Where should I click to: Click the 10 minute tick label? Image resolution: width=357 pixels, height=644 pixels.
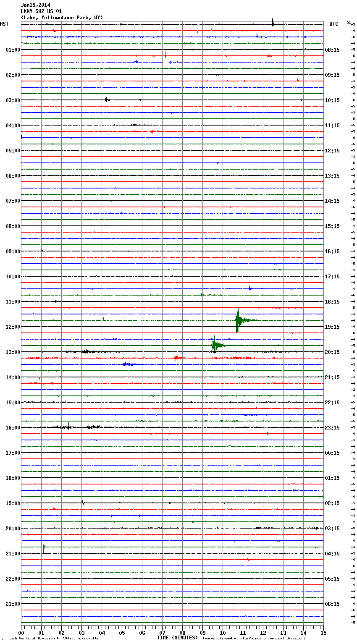point(223,633)
